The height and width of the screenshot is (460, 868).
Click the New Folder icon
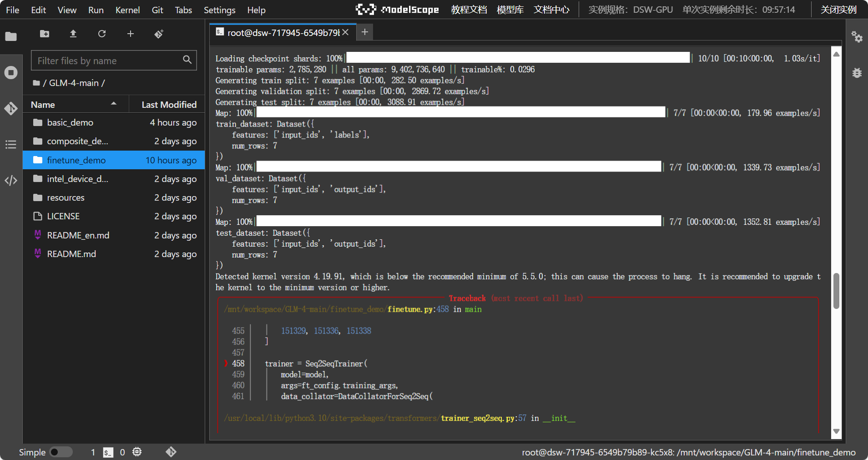45,34
